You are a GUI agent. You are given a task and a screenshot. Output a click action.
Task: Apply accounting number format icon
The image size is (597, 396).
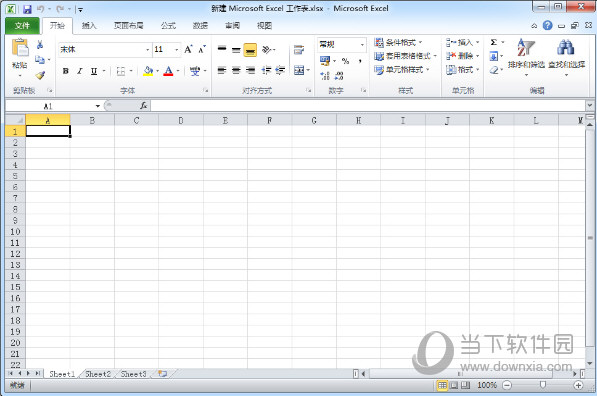click(x=325, y=61)
